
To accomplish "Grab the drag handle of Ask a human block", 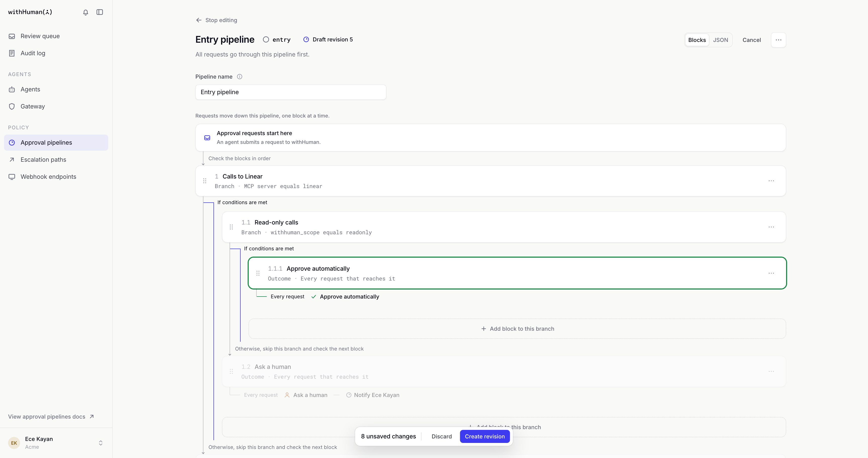I will [x=231, y=371].
